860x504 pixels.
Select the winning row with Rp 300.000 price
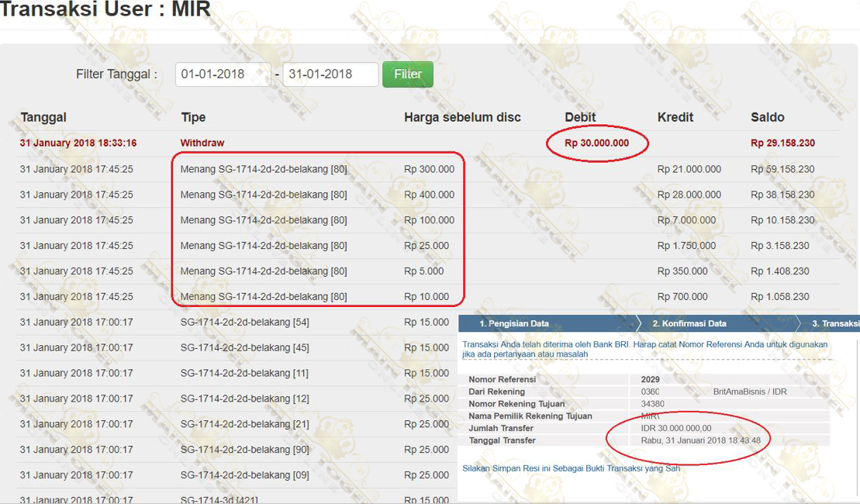coord(264,169)
